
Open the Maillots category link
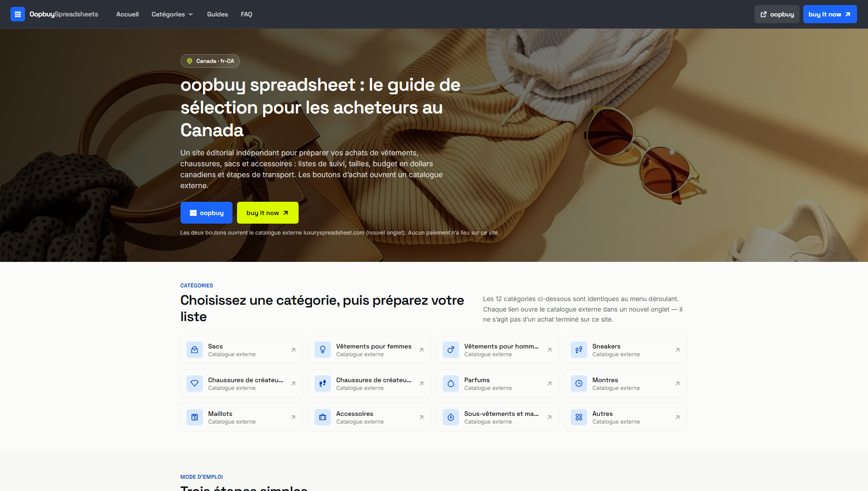(242, 417)
